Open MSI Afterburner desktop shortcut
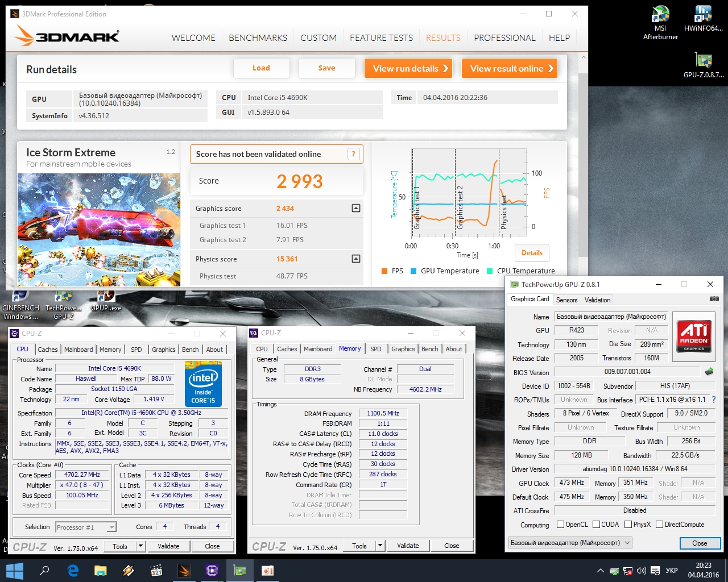This screenshot has height=582, width=728. [660, 23]
